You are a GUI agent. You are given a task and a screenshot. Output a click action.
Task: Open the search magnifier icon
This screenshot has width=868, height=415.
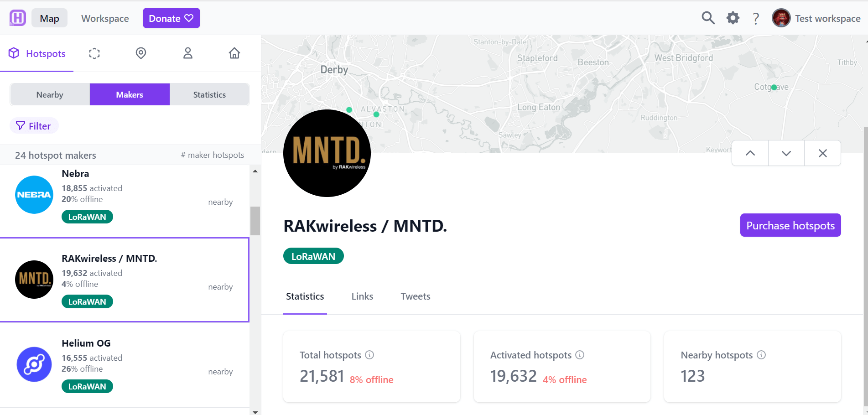708,18
